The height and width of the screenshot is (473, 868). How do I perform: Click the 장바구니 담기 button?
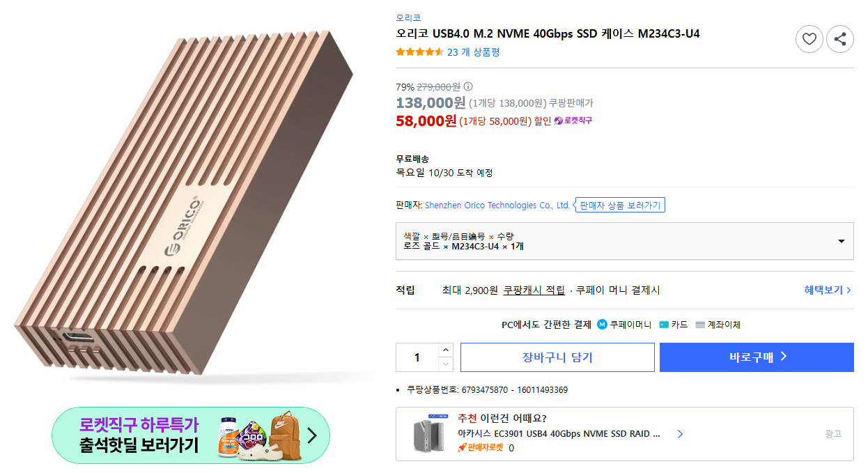(557, 357)
